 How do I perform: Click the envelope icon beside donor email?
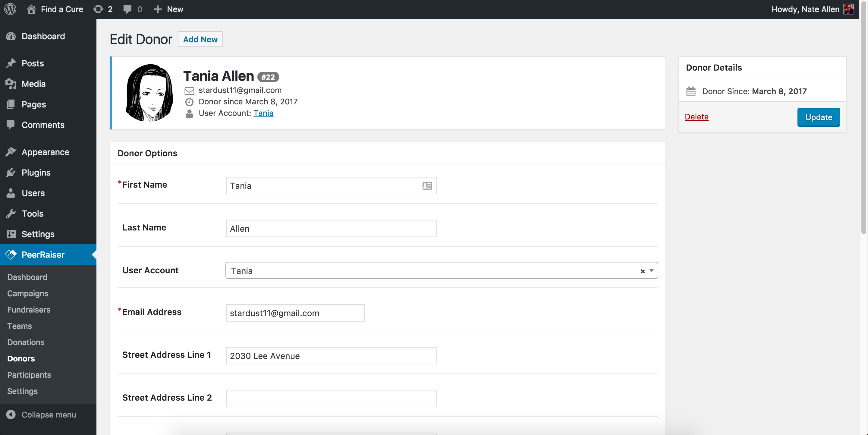click(189, 90)
